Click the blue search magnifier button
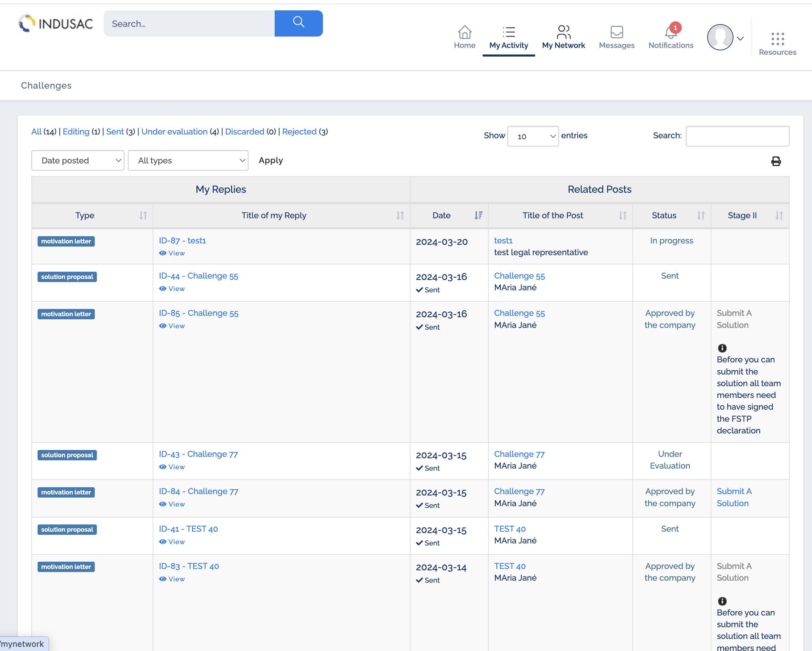Image resolution: width=812 pixels, height=651 pixels. (x=298, y=23)
